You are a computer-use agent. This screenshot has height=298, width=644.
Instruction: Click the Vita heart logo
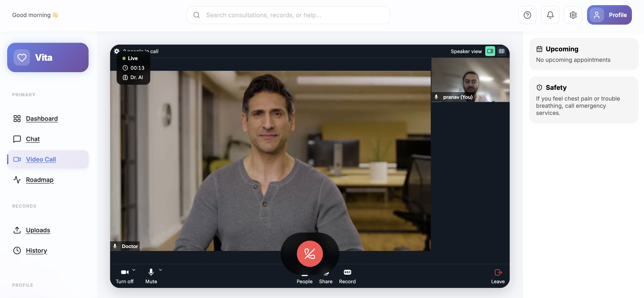coord(22,57)
